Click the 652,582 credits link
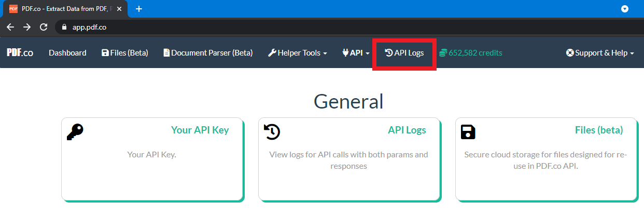 click(471, 53)
